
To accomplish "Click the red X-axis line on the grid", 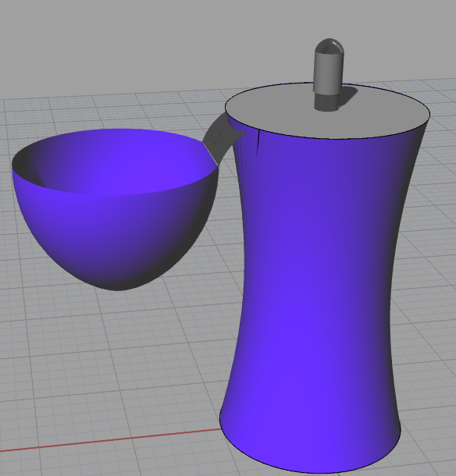I will [109, 440].
